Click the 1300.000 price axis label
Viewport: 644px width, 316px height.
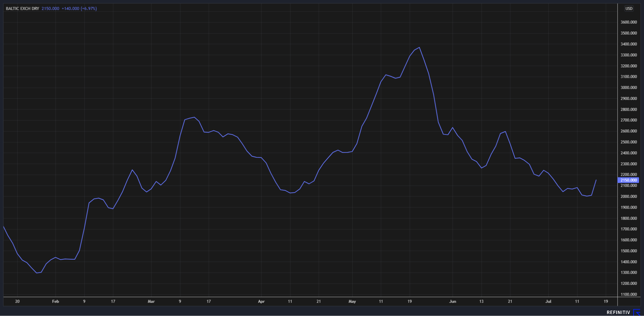(629, 273)
